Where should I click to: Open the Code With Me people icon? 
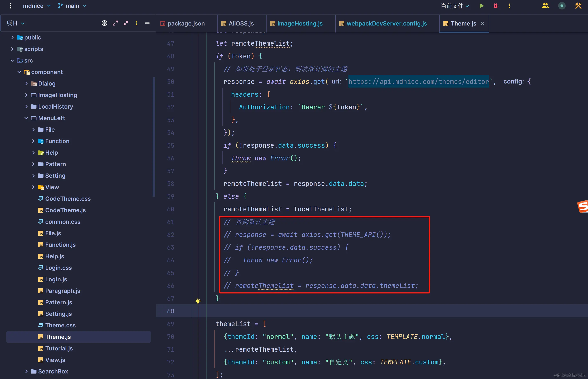pyautogui.click(x=545, y=6)
